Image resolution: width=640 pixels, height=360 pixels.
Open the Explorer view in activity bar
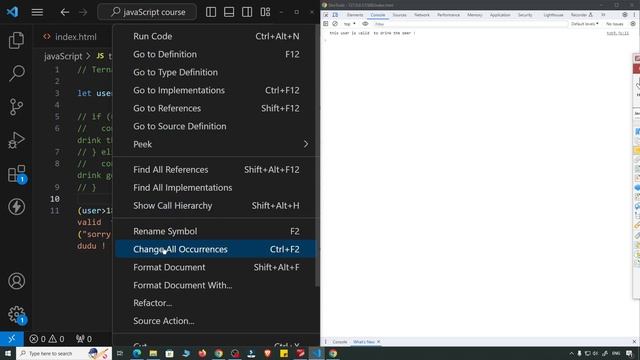click(16, 40)
